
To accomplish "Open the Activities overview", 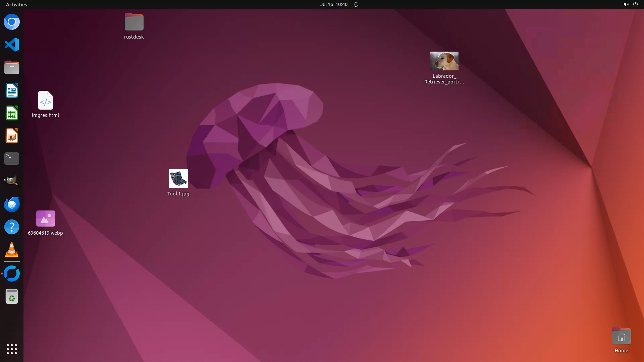I will [16, 4].
